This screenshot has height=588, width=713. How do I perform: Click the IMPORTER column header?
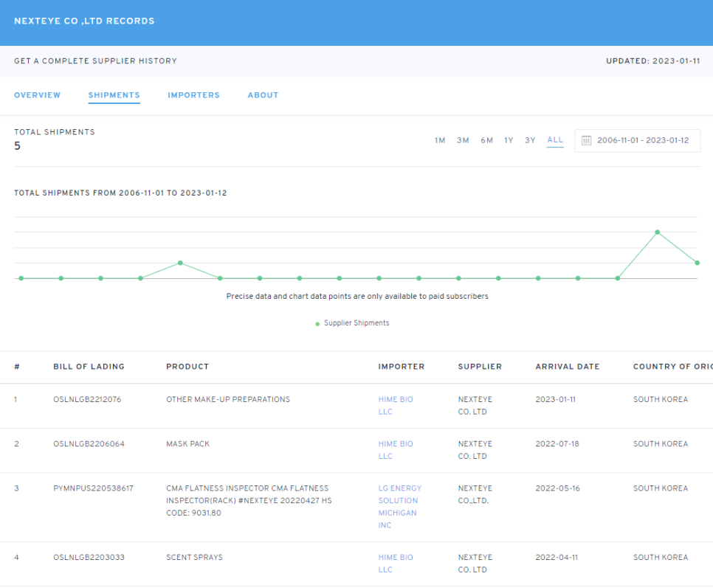point(402,367)
